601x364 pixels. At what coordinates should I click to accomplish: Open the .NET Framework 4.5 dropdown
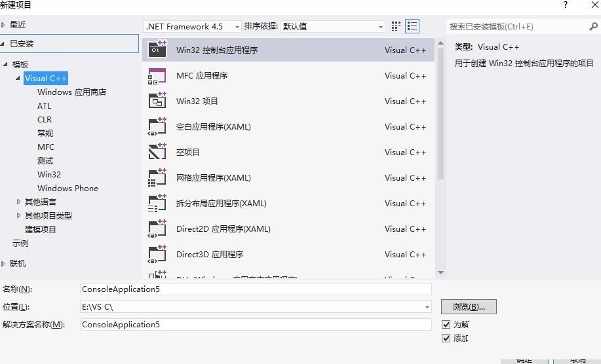point(193,26)
